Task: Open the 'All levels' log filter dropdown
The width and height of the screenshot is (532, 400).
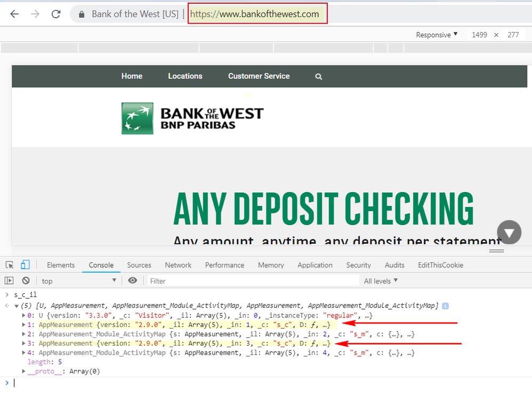Action: tap(381, 281)
